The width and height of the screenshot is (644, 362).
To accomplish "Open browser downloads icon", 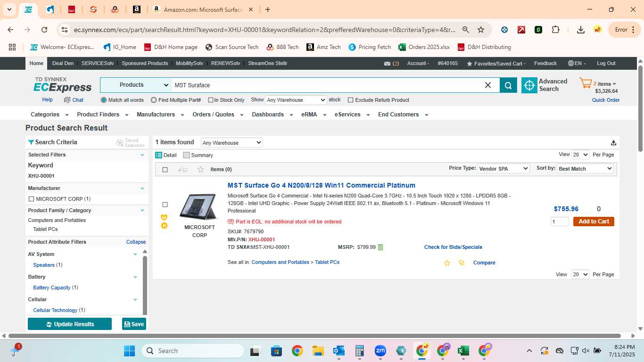I will pyautogui.click(x=581, y=30).
